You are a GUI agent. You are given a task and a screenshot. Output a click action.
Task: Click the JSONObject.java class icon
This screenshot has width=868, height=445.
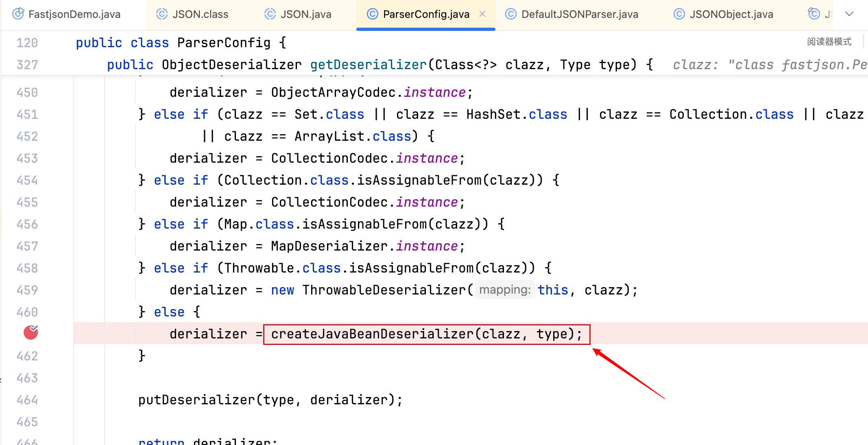click(x=679, y=14)
